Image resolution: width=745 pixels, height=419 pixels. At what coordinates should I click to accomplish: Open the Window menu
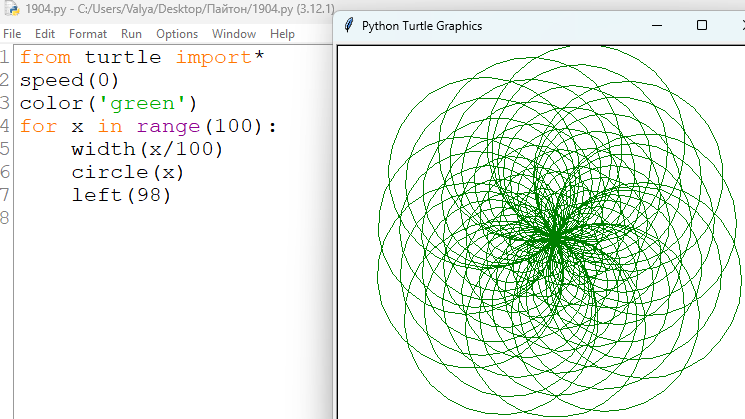234,34
